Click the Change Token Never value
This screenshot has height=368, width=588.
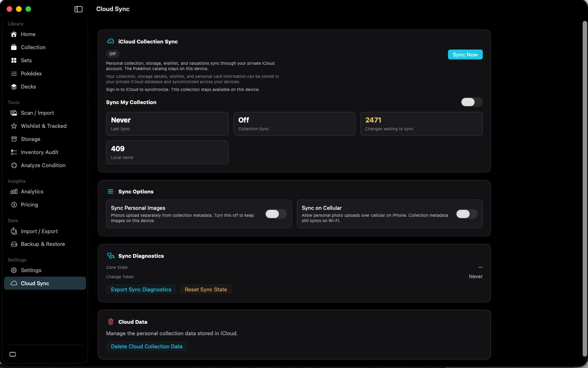(475, 277)
